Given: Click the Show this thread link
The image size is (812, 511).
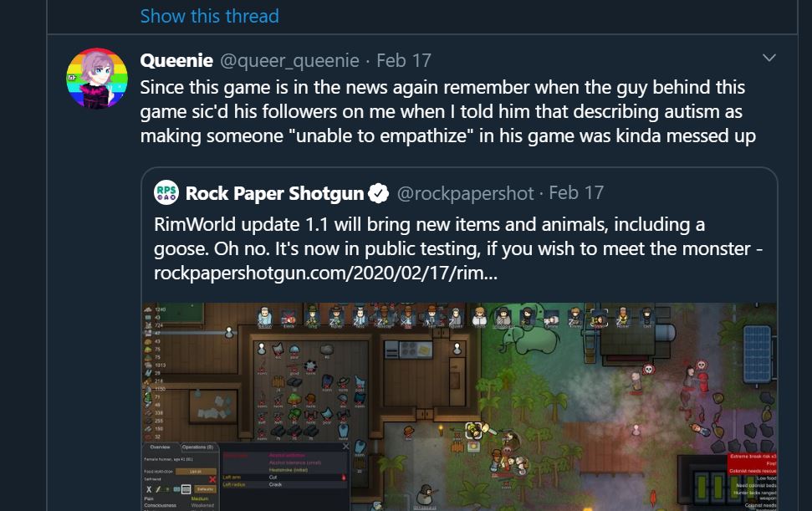Looking at the screenshot, I should tap(210, 16).
